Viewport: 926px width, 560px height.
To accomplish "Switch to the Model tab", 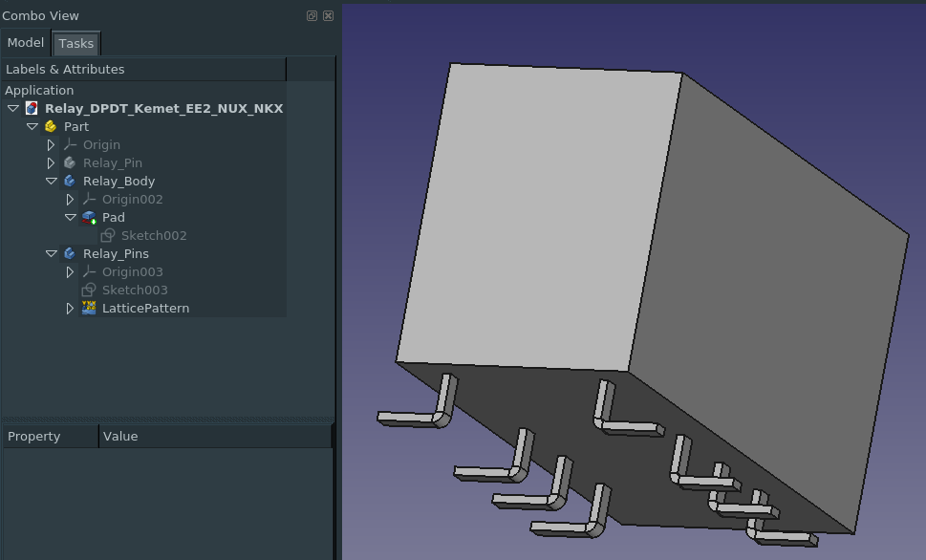I will 26,43.
